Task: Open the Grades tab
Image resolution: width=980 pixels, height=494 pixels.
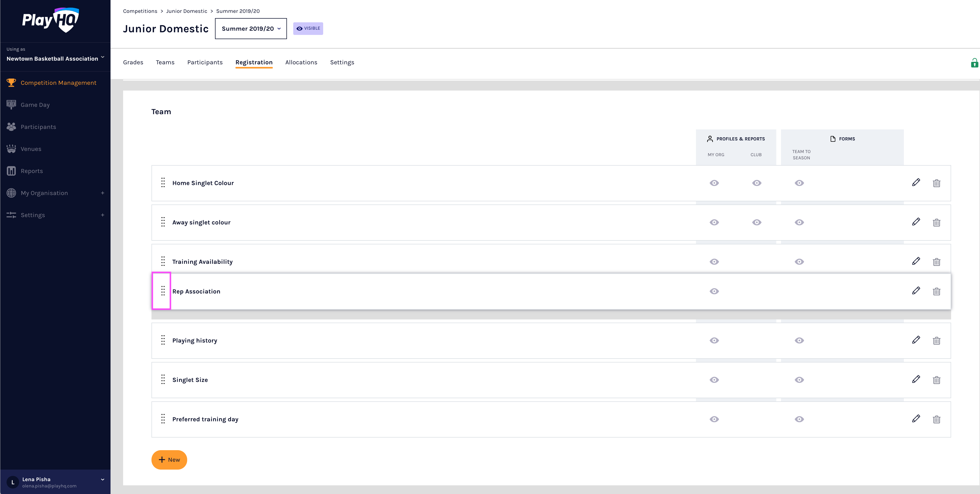Action: tap(133, 62)
